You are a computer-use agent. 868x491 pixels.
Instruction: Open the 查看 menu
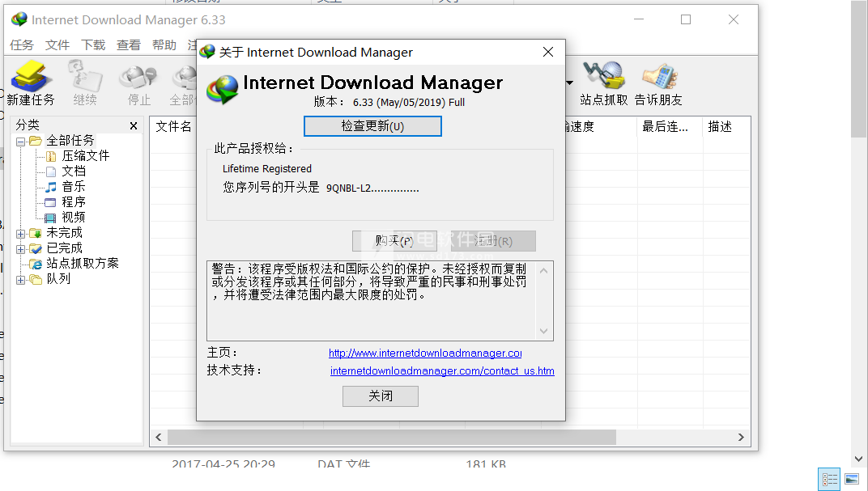[x=129, y=45]
